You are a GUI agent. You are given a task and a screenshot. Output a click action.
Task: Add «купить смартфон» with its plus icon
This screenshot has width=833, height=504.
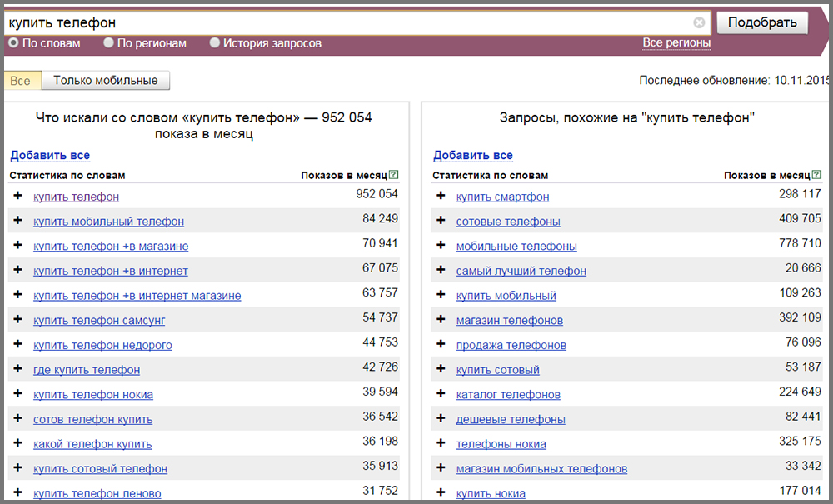coord(441,196)
